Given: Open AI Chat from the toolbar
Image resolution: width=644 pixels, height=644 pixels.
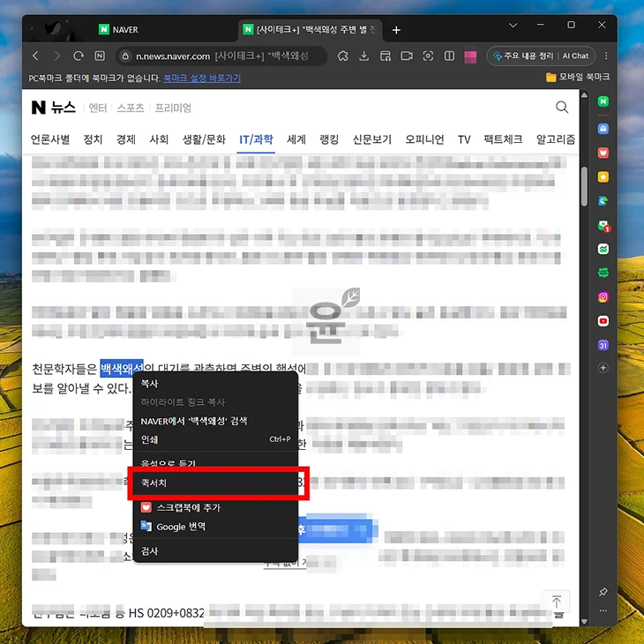Looking at the screenshot, I should click(575, 56).
